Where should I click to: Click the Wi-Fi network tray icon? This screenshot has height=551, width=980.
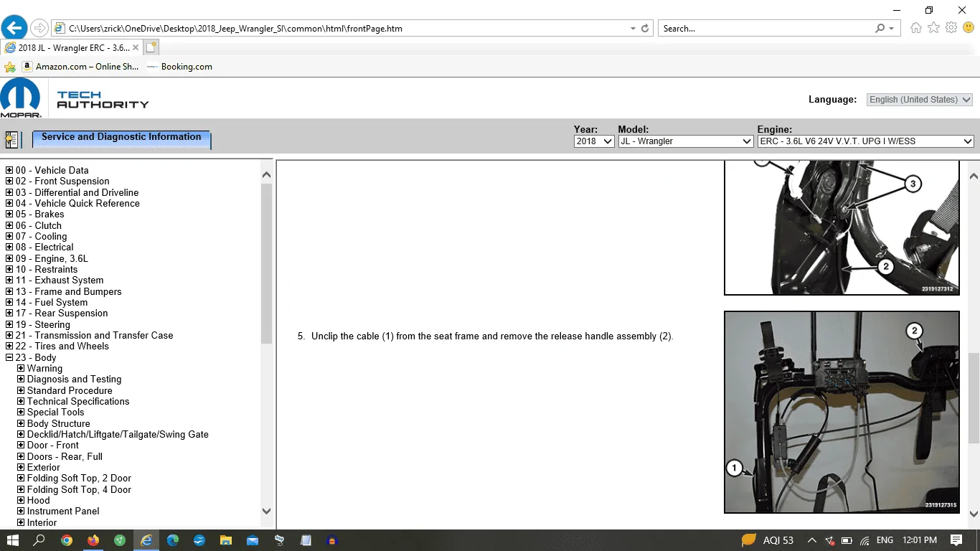tap(864, 540)
